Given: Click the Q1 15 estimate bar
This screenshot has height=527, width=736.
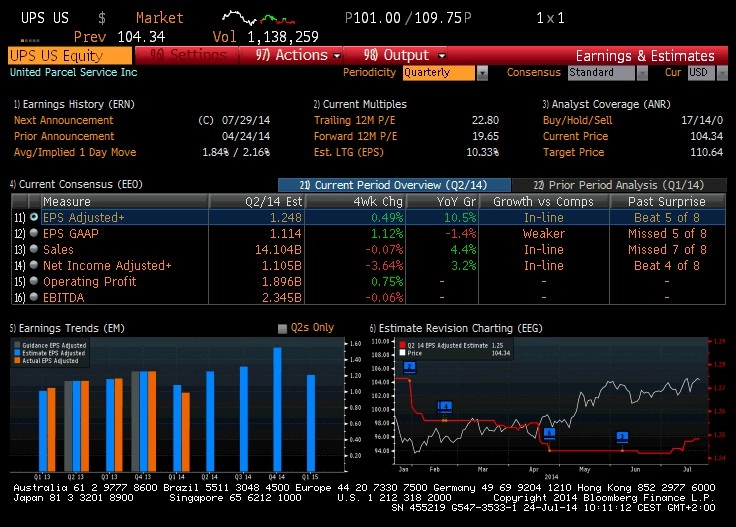Looking at the screenshot, I should (311, 423).
